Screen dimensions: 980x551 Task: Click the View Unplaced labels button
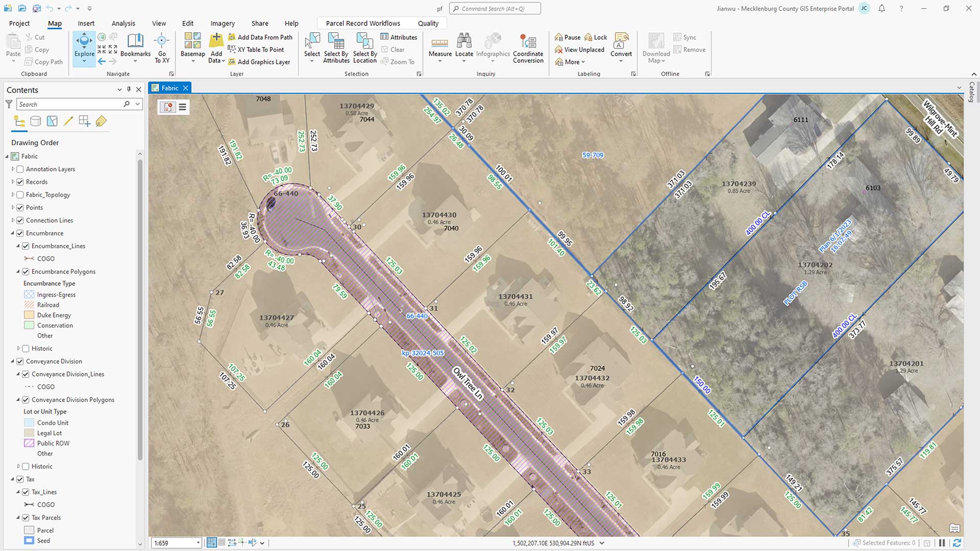coord(579,49)
